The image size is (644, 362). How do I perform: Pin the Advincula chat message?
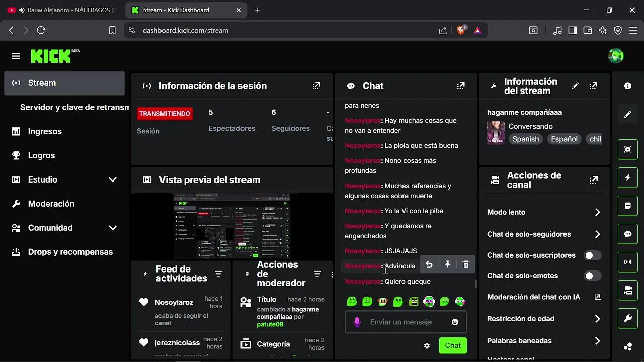pos(447,264)
